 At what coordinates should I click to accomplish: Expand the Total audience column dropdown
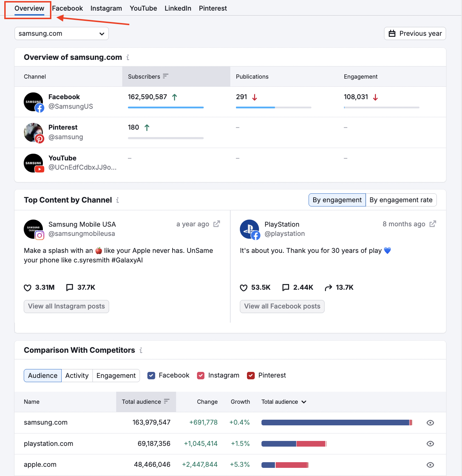(304, 402)
